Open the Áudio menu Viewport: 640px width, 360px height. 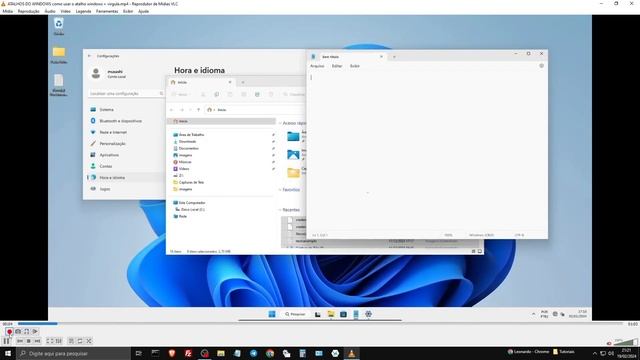tap(50, 11)
